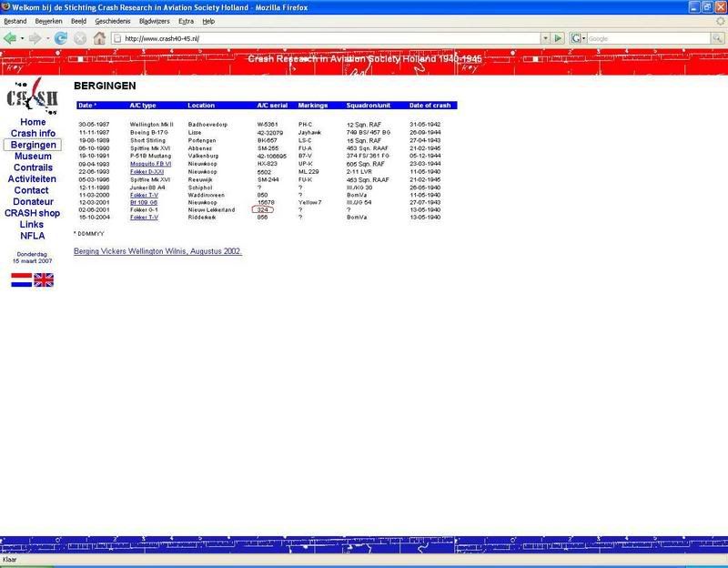Open the Donateur sidebar link
The image size is (728, 568).
point(33,201)
